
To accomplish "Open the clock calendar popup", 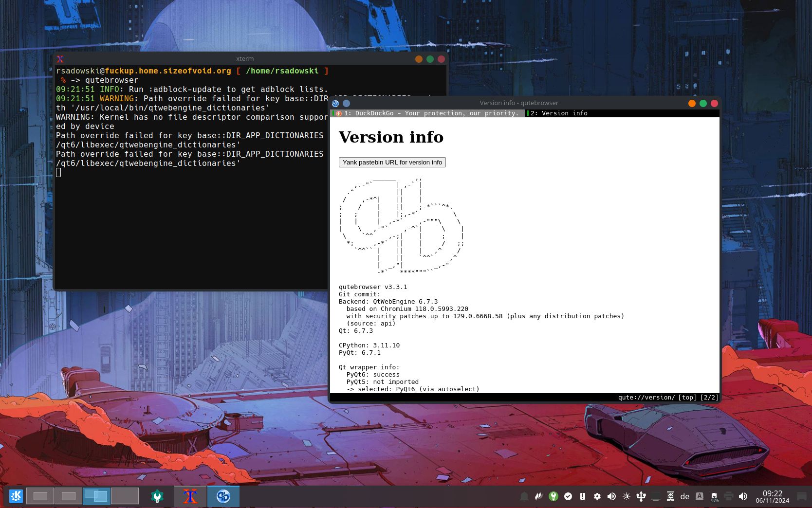I will 774,496.
